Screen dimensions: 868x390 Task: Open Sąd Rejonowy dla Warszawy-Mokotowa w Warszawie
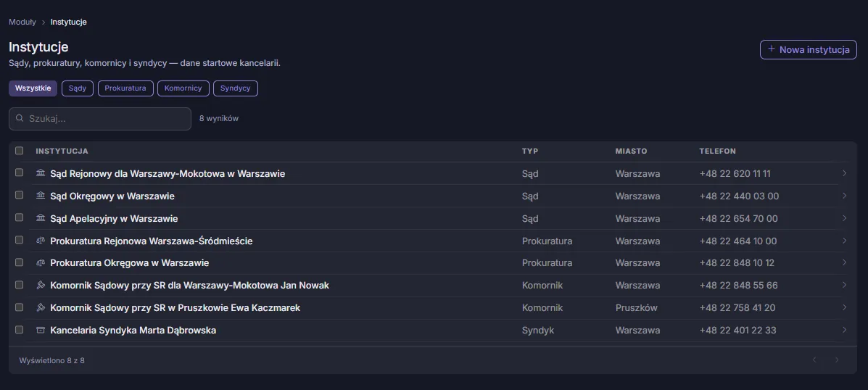pos(168,173)
